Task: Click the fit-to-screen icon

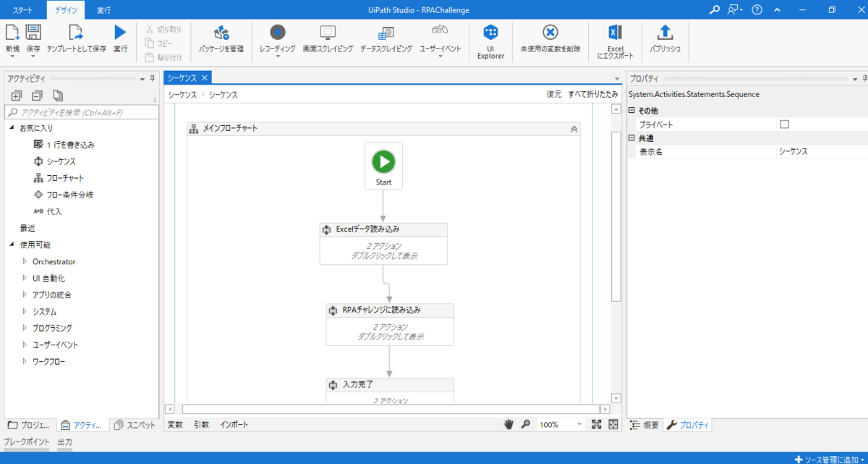Action: tap(597, 424)
